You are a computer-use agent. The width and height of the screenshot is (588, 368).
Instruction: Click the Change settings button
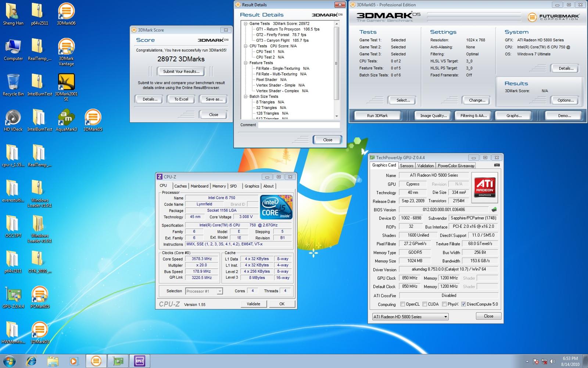[x=477, y=100]
